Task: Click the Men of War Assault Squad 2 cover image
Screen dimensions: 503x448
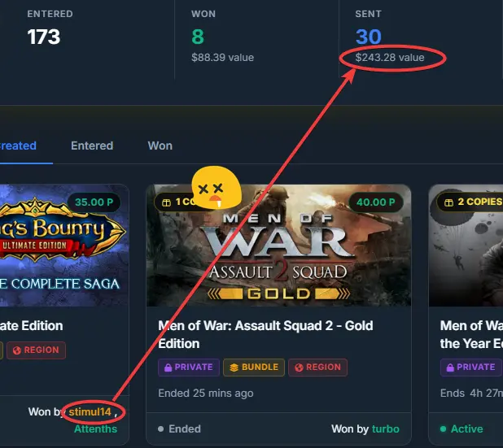Action: (278, 246)
